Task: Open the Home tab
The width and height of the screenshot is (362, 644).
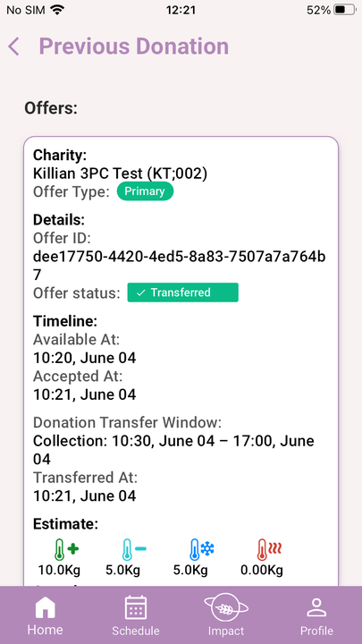Action: point(46,615)
